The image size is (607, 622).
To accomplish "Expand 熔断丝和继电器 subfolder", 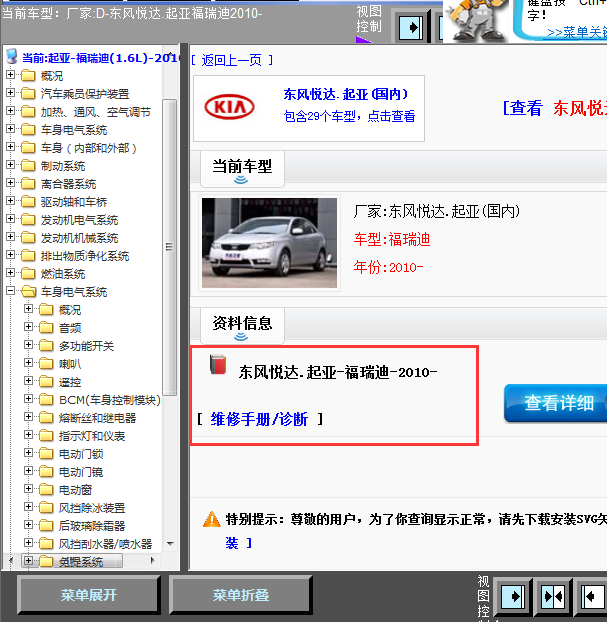I will (x=29, y=417).
